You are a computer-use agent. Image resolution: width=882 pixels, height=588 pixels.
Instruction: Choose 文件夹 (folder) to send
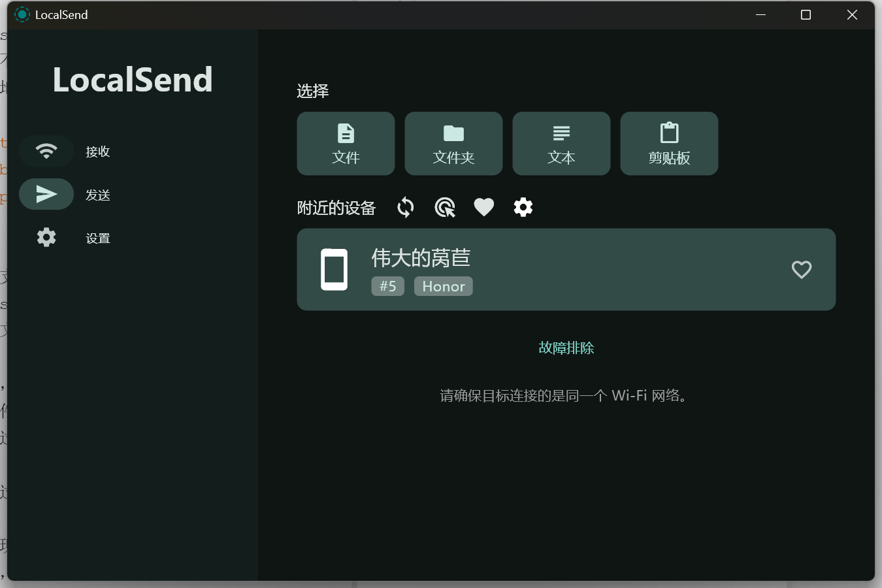click(453, 144)
